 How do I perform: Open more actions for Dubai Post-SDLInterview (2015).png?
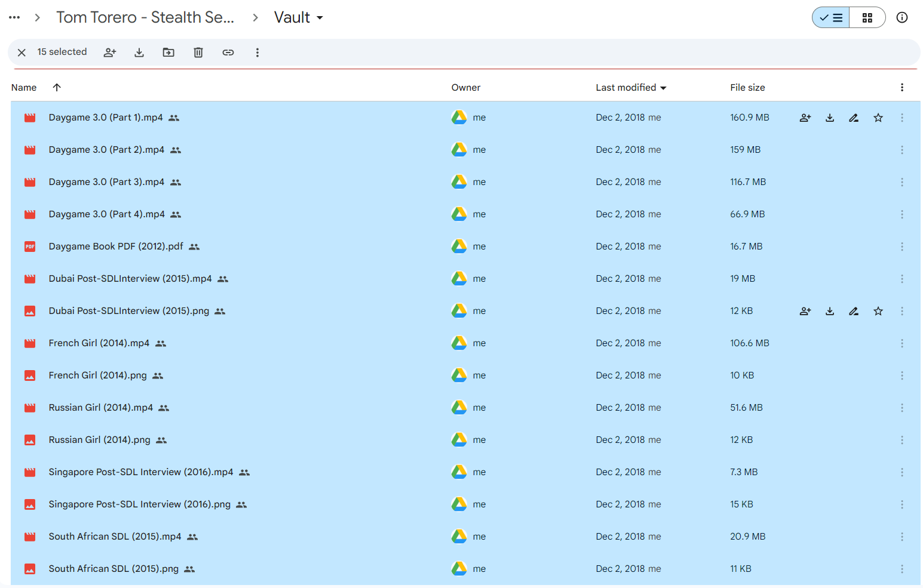(902, 311)
